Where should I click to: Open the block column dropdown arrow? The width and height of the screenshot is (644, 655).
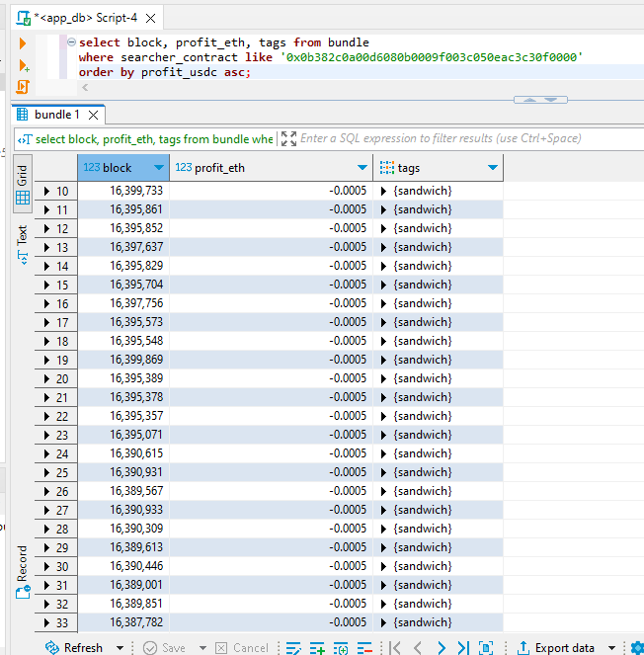click(x=158, y=168)
